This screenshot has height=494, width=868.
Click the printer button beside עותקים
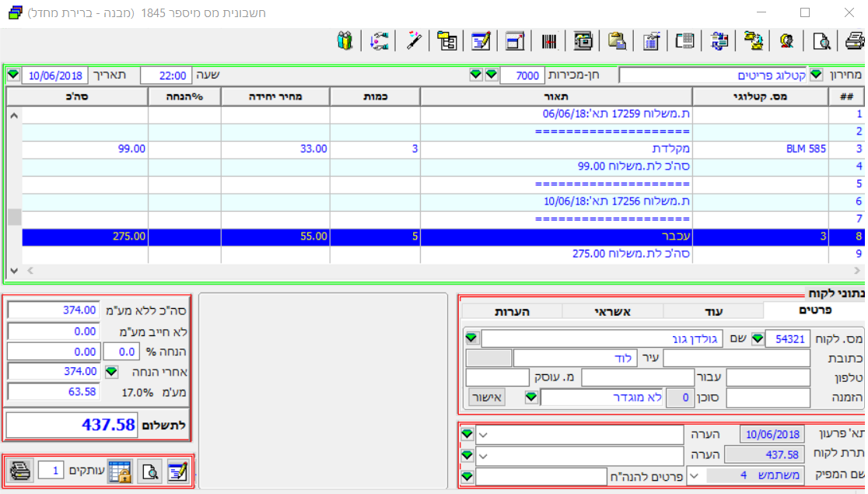click(20, 471)
